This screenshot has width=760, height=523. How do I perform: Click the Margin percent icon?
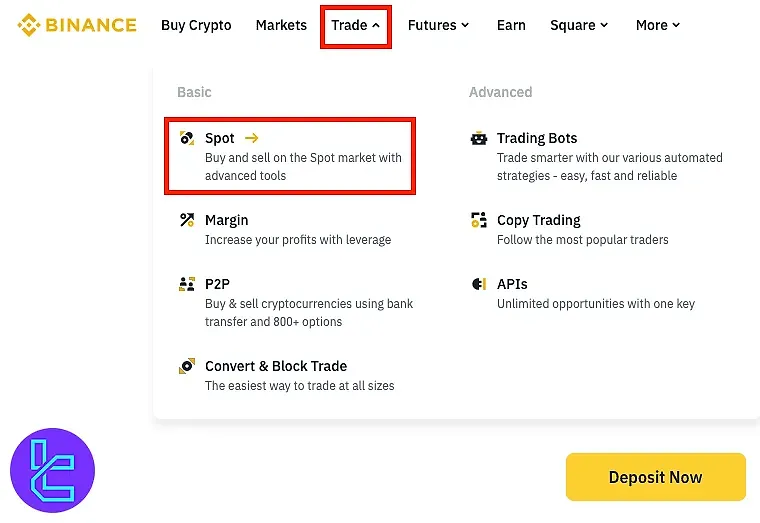[186, 220]
